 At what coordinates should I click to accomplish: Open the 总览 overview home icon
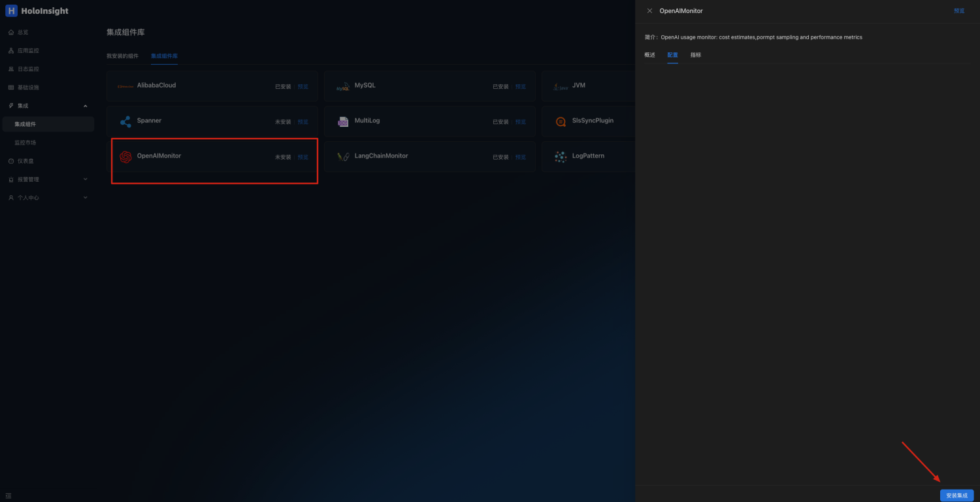coord(11,32)
